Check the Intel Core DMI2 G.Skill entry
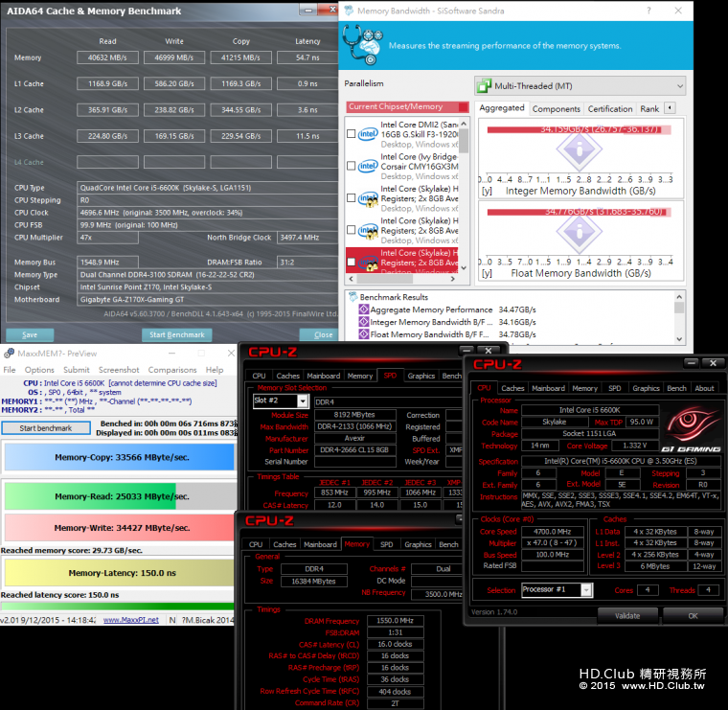 (352, 134)
